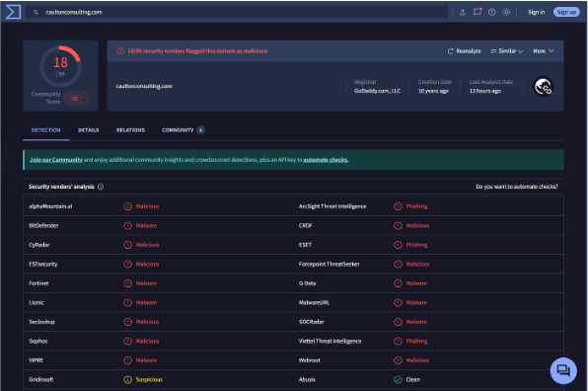Click the Lionic Malware alert icon
Image resolution: width=588 pixels, height=391 pixels.
[x=128, y=303]
